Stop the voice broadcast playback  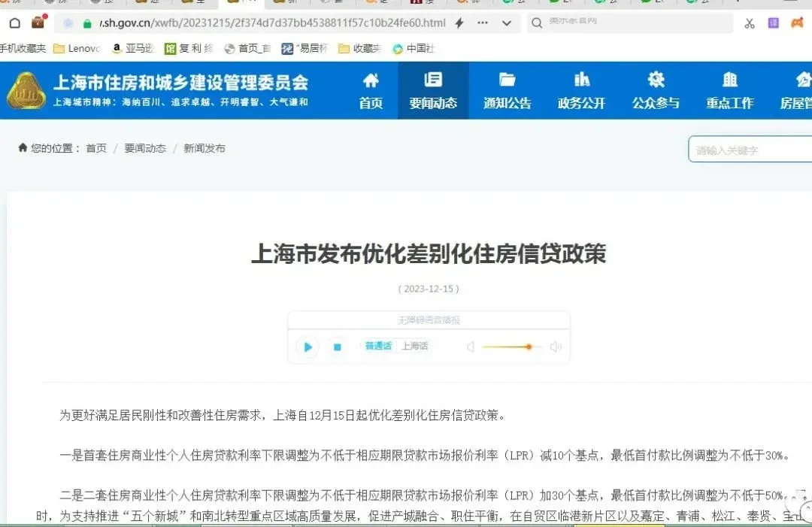tap(338, 347)
